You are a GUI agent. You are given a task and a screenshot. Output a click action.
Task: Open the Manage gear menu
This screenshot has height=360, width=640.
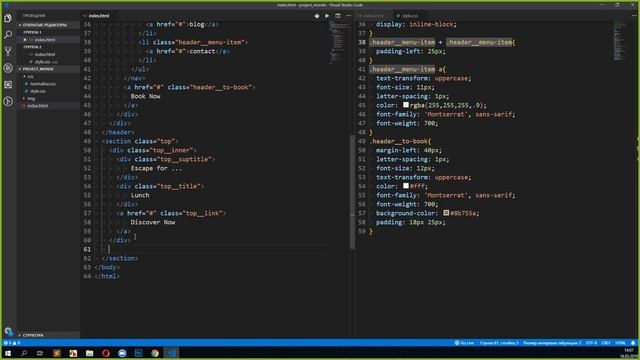click(x=8, y=331)
